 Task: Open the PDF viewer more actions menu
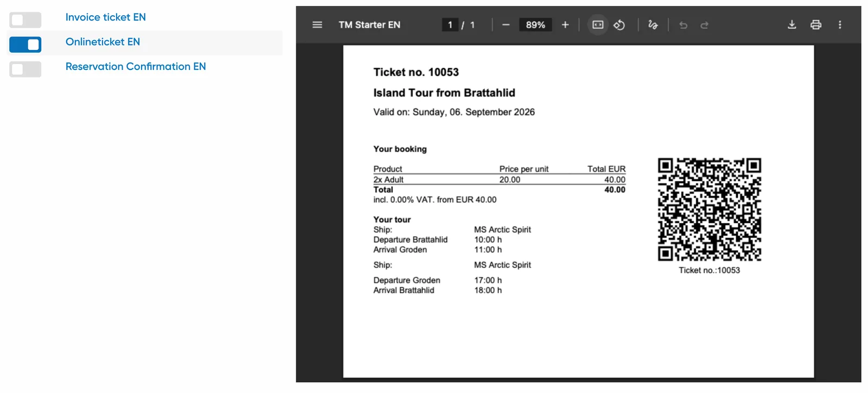pyautogui.click(x=840, y=25)
